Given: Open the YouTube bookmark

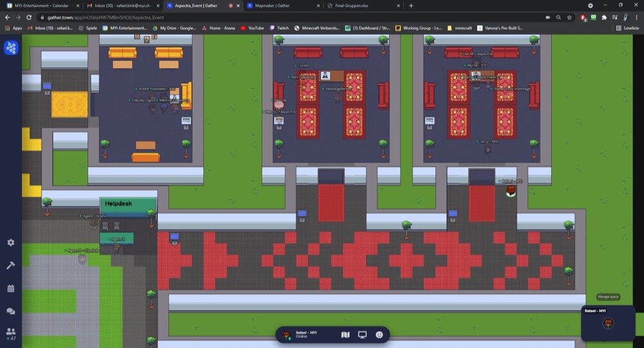Looking at the screenshot, I should pos(252,28).
